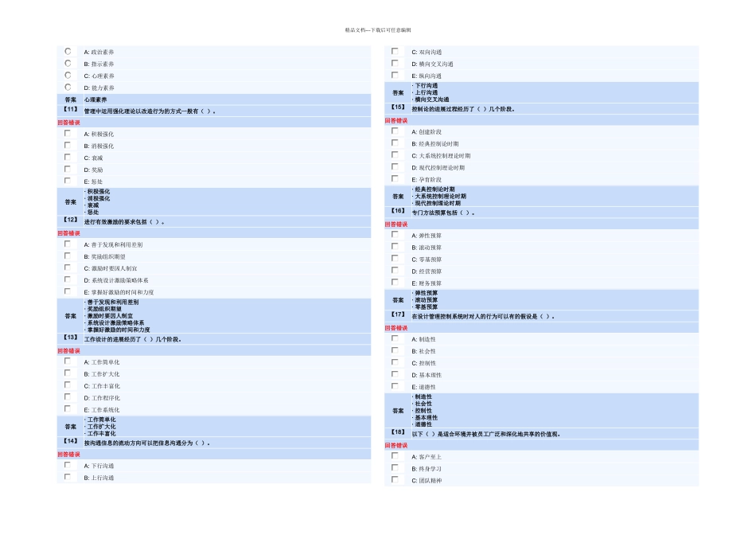756x535 pixels.
Task: Tick checkbox E: 孕育阶段
Action: coord(395,179)
